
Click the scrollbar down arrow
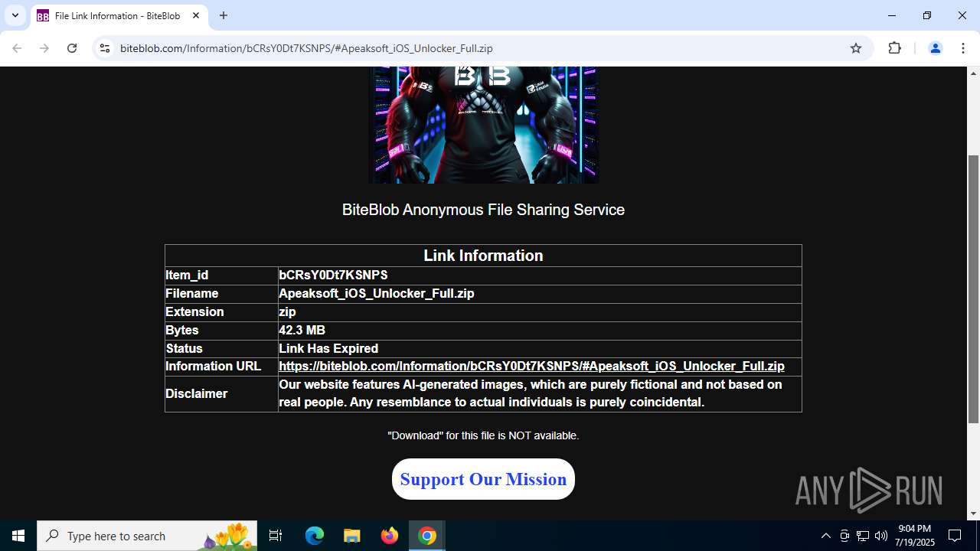973,514
